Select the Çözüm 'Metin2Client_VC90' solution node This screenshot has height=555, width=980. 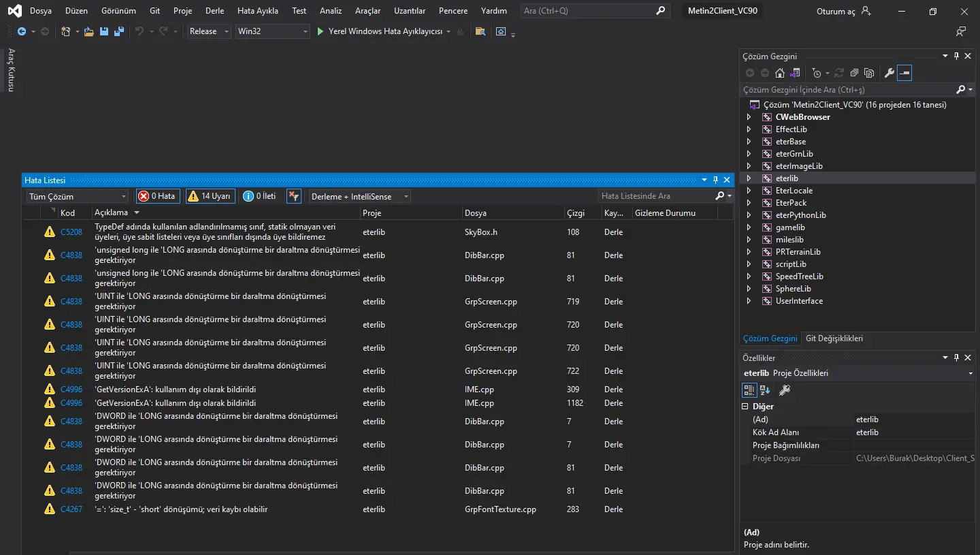(855, 105)
